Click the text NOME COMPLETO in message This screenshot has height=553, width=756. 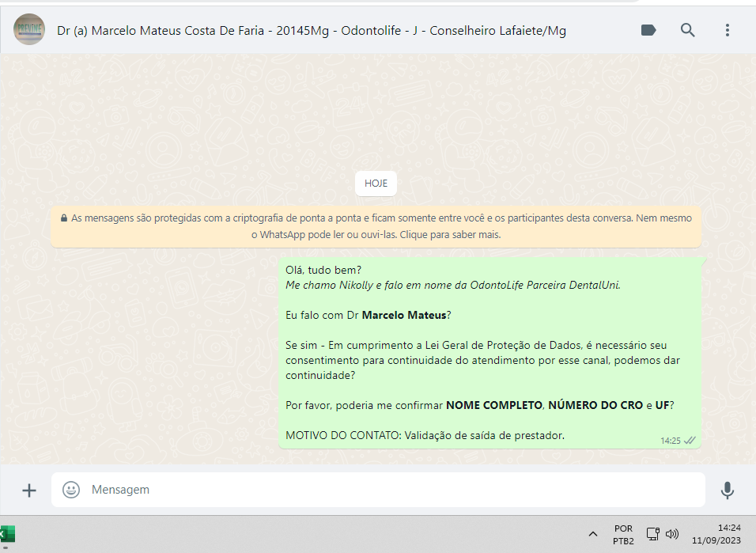coord(493,405)
